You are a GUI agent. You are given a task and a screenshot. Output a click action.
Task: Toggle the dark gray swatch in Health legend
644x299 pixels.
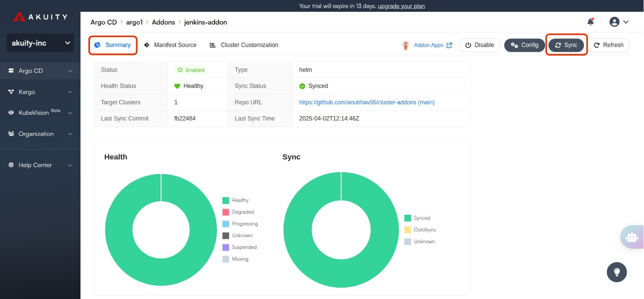click(x=226, y=236)
